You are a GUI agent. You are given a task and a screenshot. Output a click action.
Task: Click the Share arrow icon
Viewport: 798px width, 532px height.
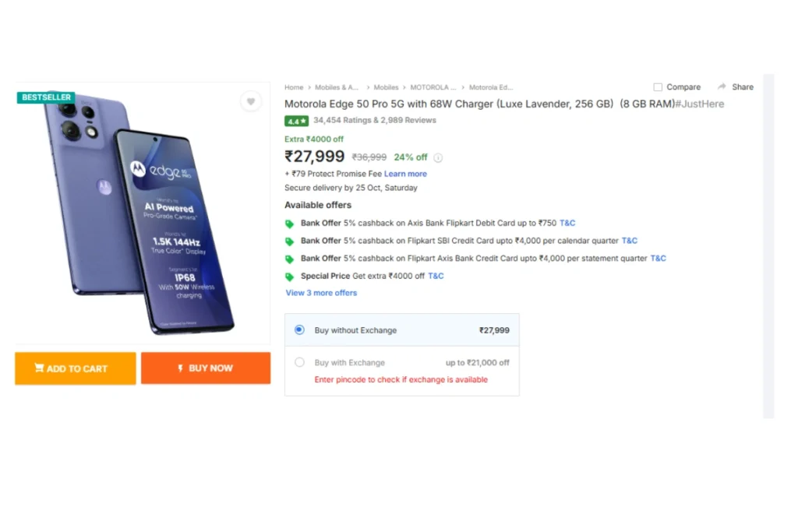[x=722, y=87]
